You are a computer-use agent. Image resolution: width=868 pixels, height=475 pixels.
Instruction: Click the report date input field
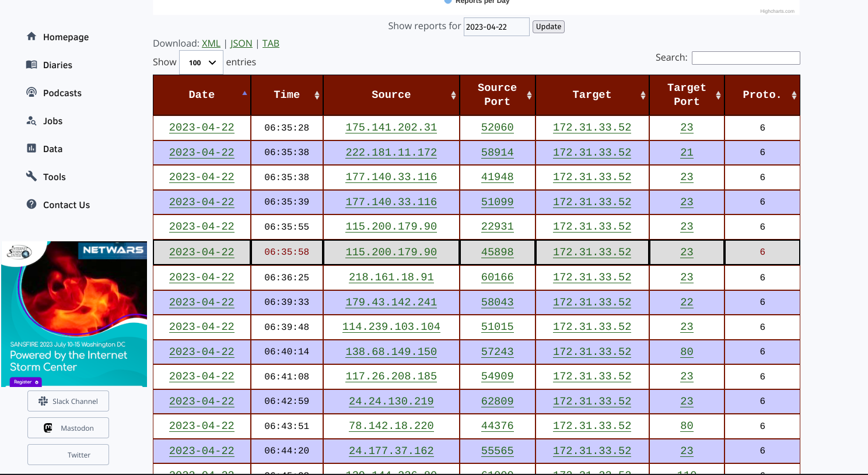(x=496, y=27)
